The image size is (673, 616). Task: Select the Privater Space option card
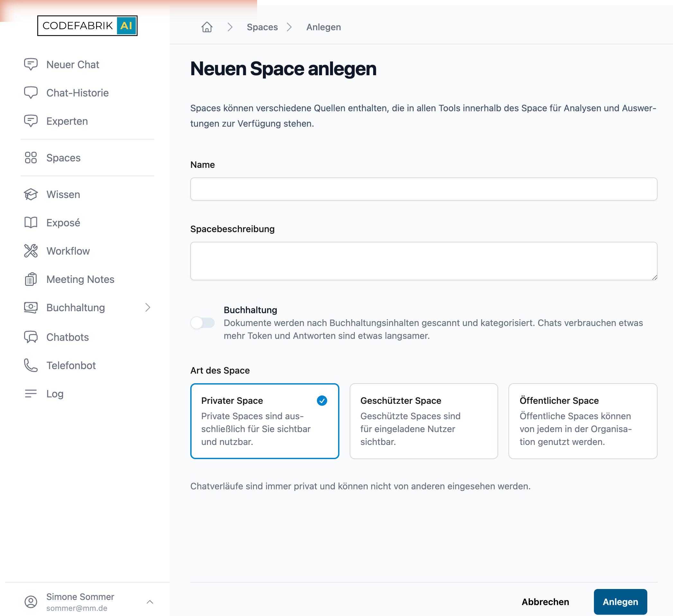click(265, 421)
